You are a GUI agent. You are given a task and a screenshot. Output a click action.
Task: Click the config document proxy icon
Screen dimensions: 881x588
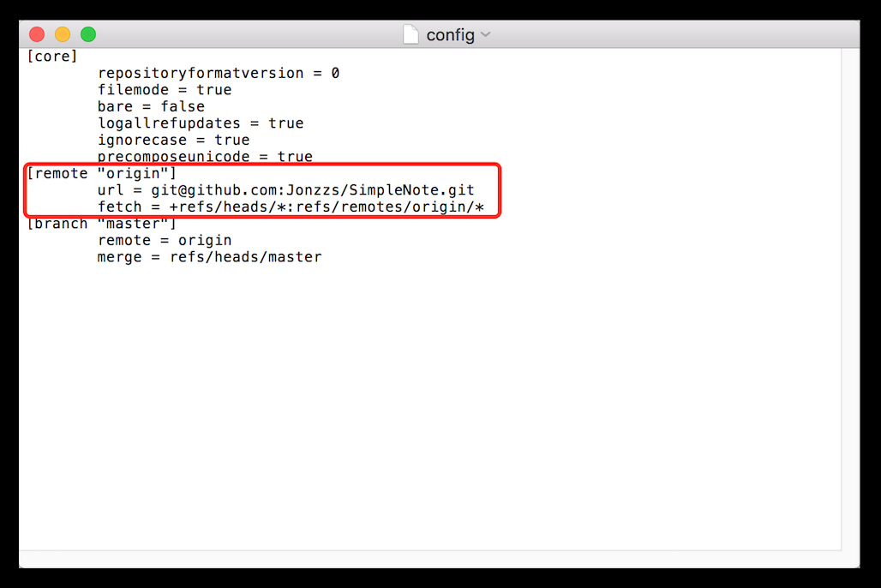pos(411,34)
